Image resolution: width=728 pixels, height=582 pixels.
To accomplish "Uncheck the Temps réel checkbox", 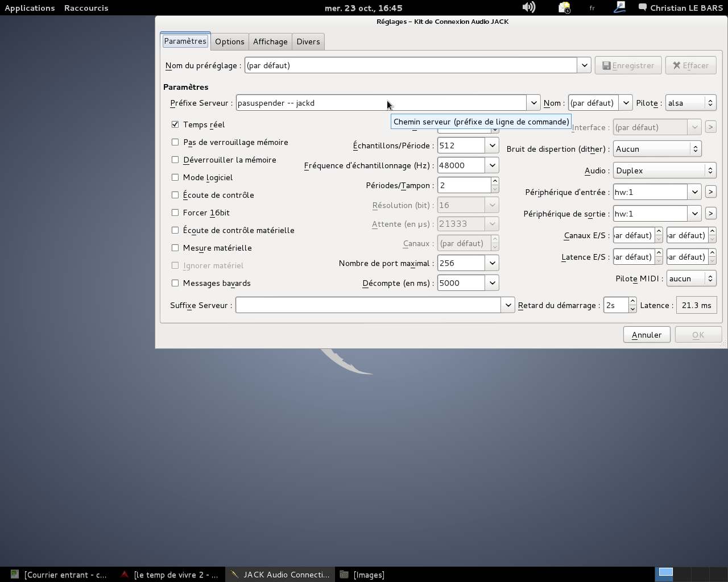I will pos(175,124).
